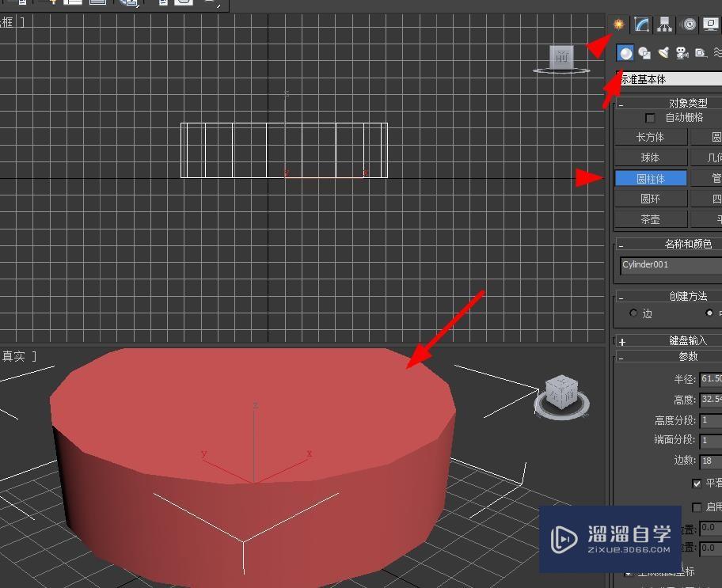
Task: Enable the 启用 slice checkbox
Action: point(697,507)
